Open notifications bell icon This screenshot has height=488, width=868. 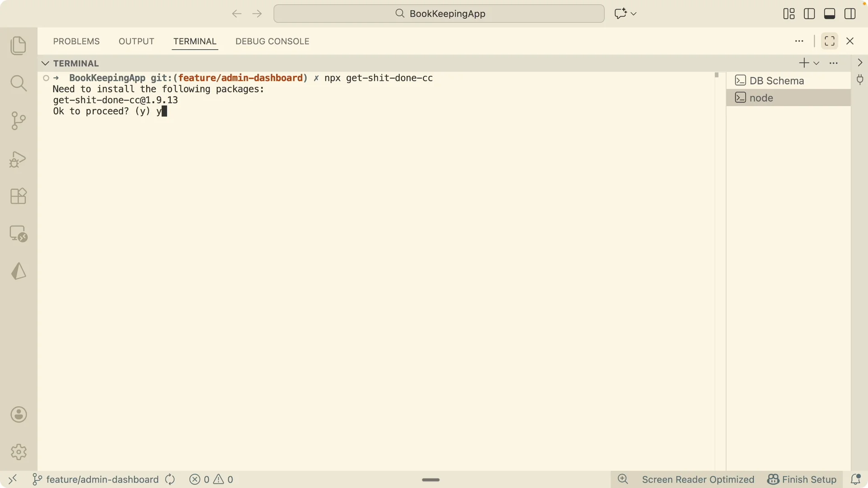click(855, 479)
